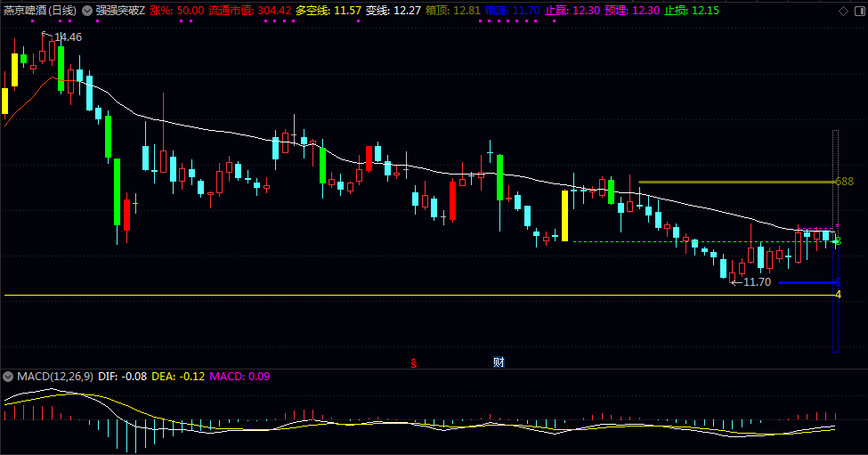Click the 多空线: 11.57 readout
The height and width of the screenshot is (455, 868).
(x=329, y=11)
